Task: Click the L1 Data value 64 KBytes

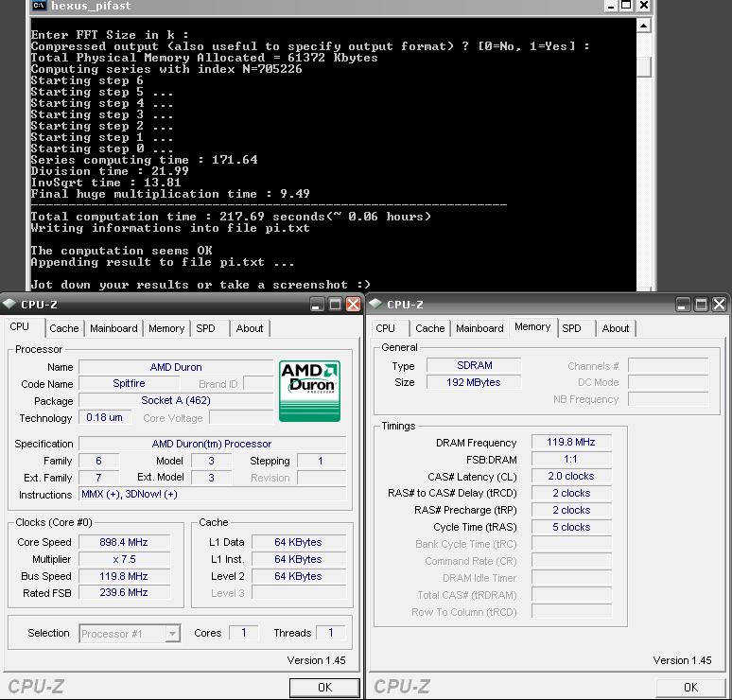Action: click(x=299, y=542)
